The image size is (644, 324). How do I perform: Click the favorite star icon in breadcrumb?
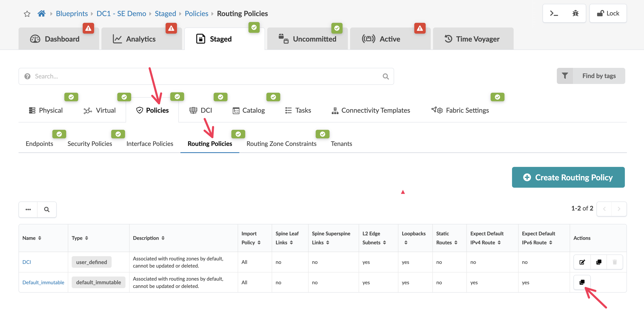[x=27, y=13]
